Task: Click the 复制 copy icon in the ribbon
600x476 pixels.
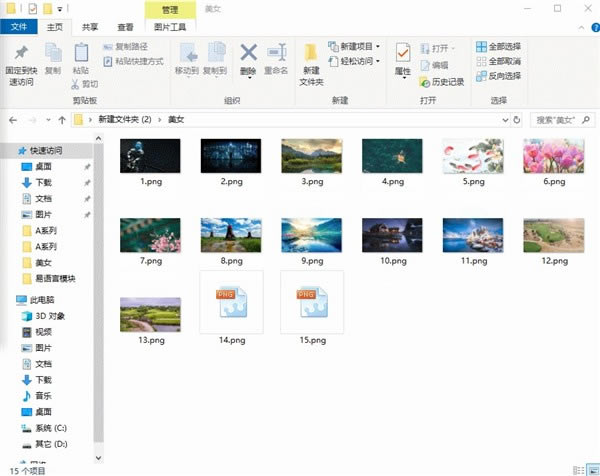Action: pos(53,52)
